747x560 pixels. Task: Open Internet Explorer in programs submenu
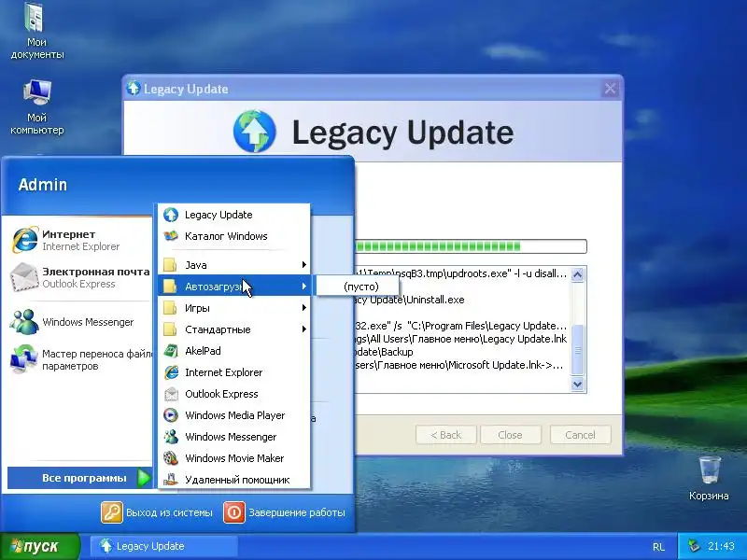pyautogui.click(x=234, y=372)
